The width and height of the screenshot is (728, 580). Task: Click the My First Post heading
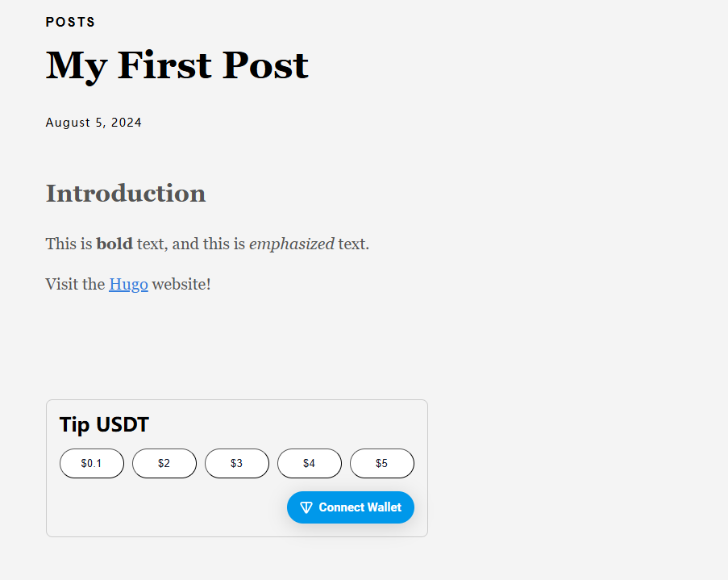pyautogui.click(x=177, y=65)
